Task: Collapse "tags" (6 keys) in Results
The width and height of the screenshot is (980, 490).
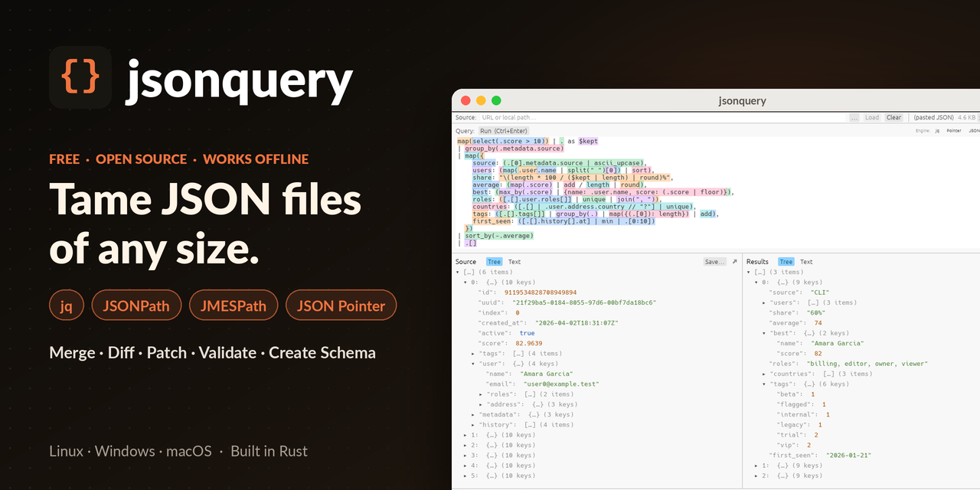Action: click(764, 384)
